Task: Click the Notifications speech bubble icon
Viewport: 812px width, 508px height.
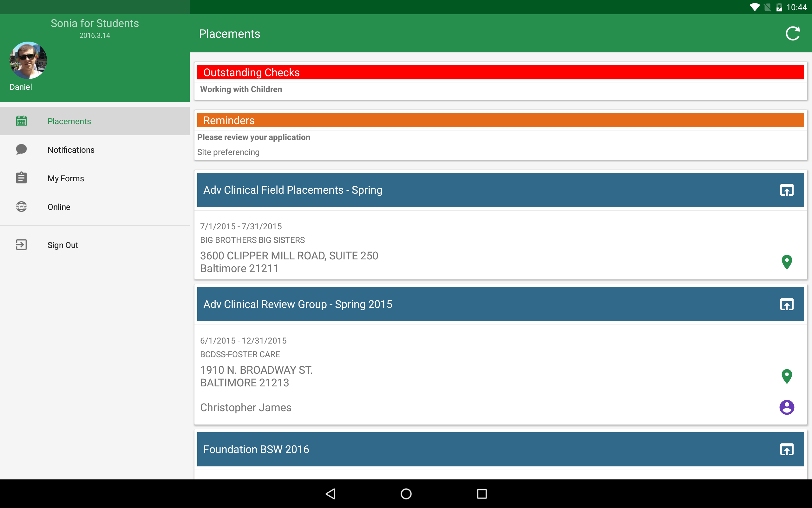Action: pyautogui.click(x=22, y=149)
